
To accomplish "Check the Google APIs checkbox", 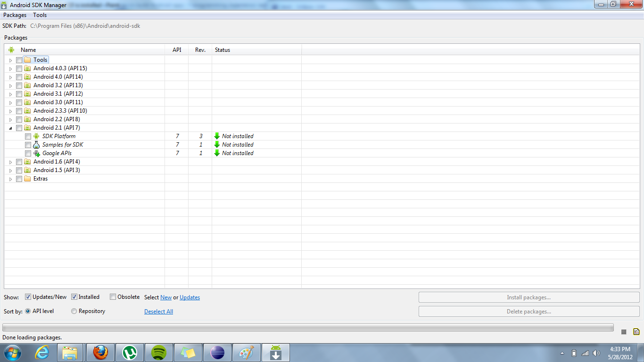I will [x=28, y=153].
